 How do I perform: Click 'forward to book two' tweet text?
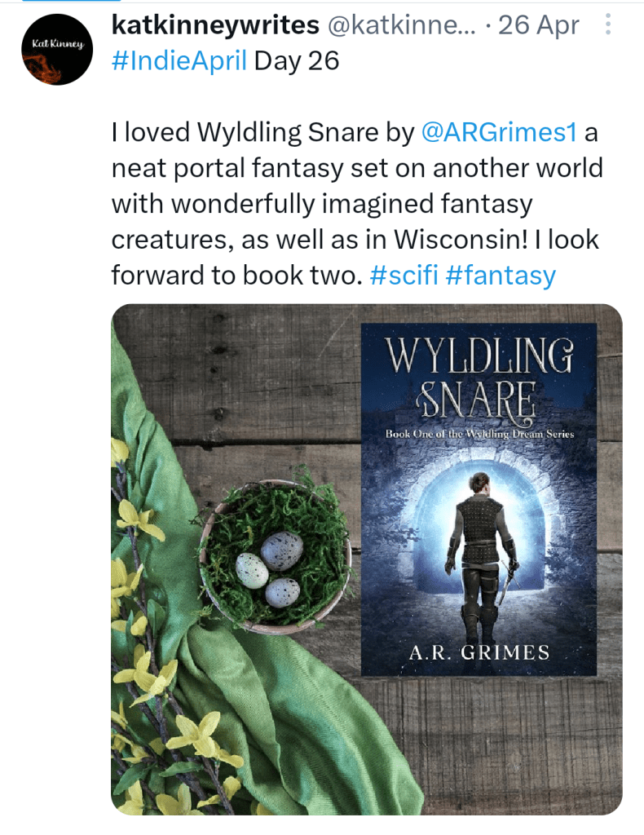point(235,275)
